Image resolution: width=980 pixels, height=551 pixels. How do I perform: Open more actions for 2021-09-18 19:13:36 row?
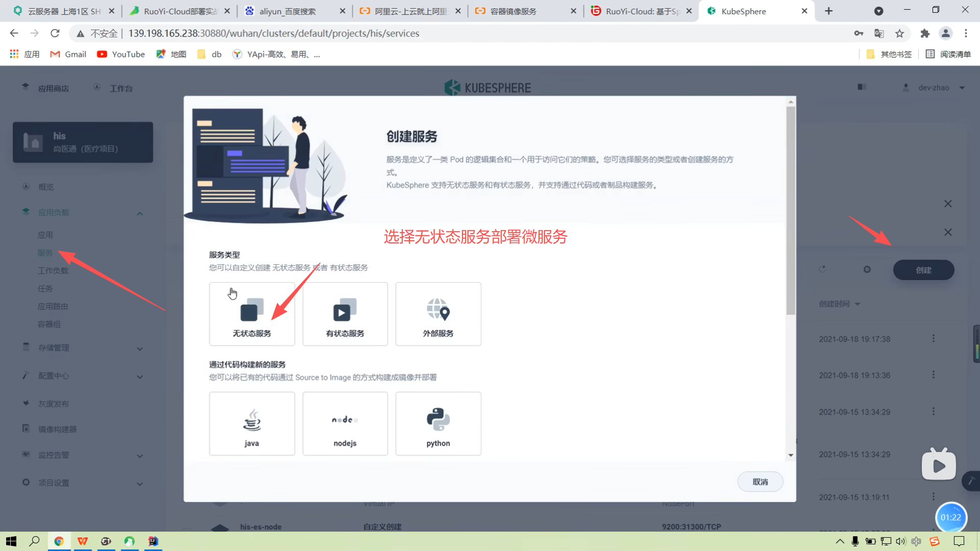934,374
